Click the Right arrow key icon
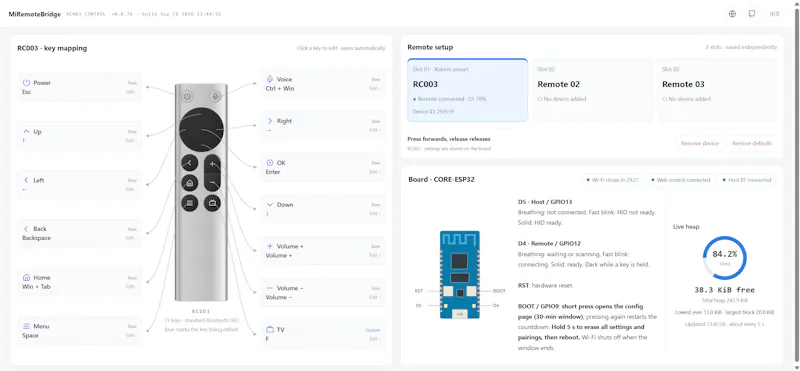Screen dimensions: 800x371 [x=270, y=121]
